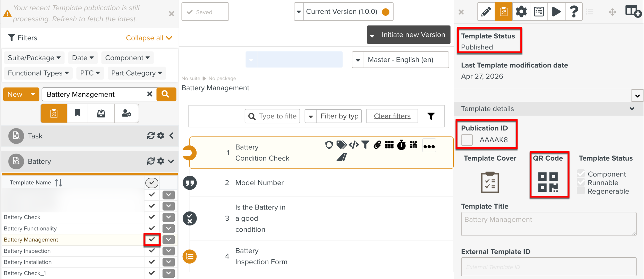Click the QR code icon
The width and height of the screenshot is (644, 279).
point(548,182)
